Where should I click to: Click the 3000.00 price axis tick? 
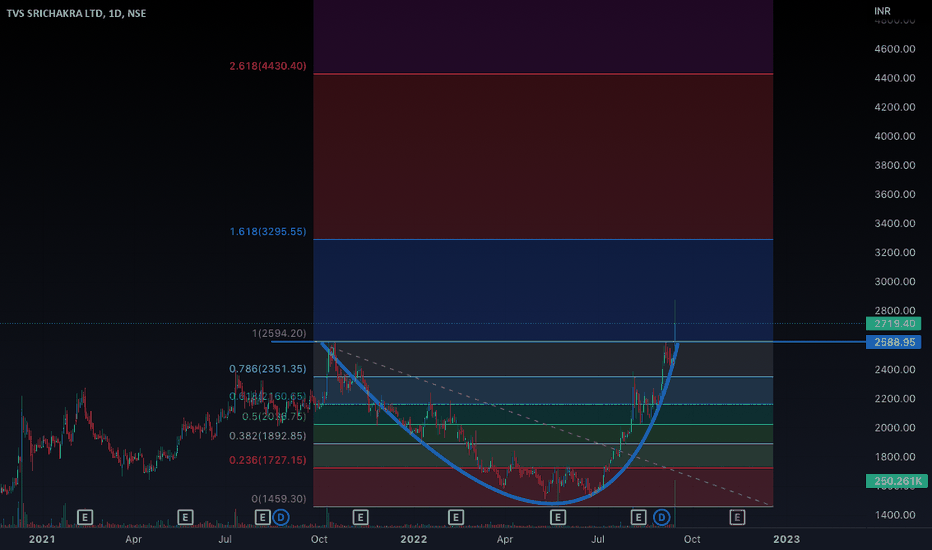click(895, 282)
